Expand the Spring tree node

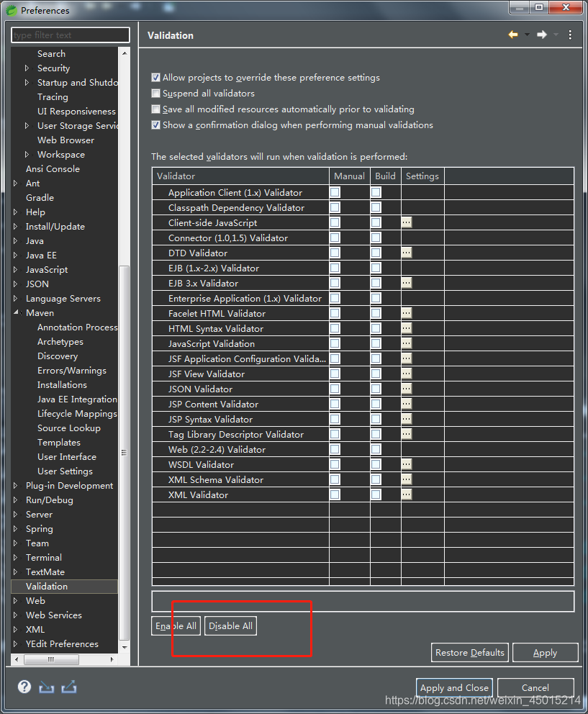(x=16, y=528)
